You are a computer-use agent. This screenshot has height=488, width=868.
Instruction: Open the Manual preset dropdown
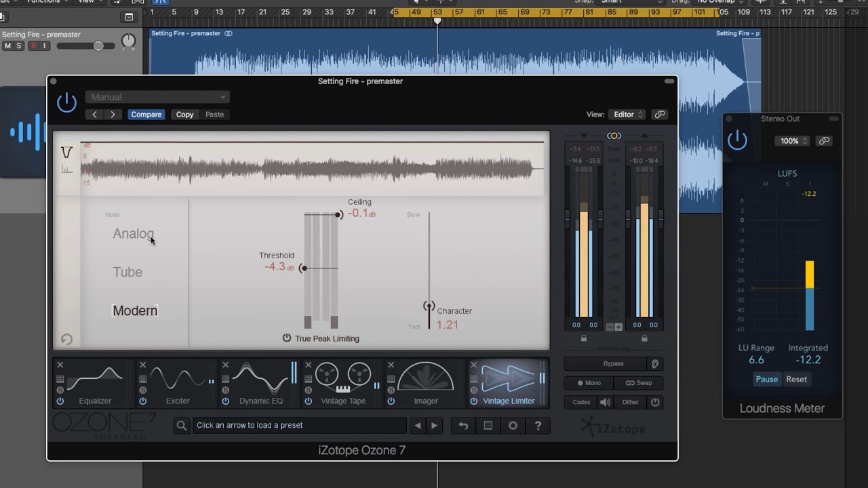(157, 97)
